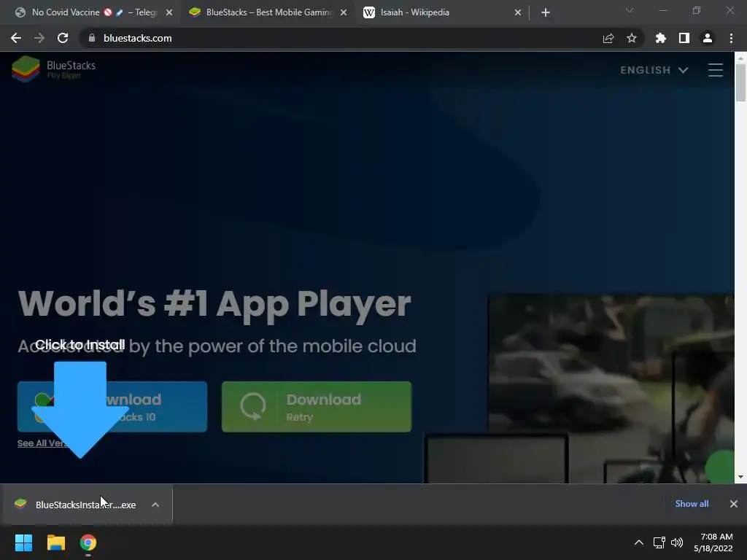This screenshot has height=560, width=747.
Task: Click the green Download Retry button
Action: click(x=317, y=407)
